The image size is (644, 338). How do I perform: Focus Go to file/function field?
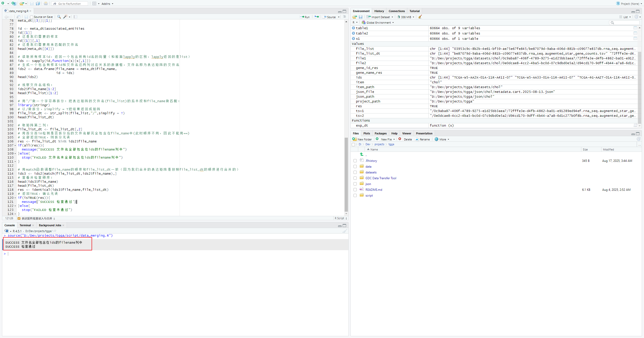click(x=70, y=4)
